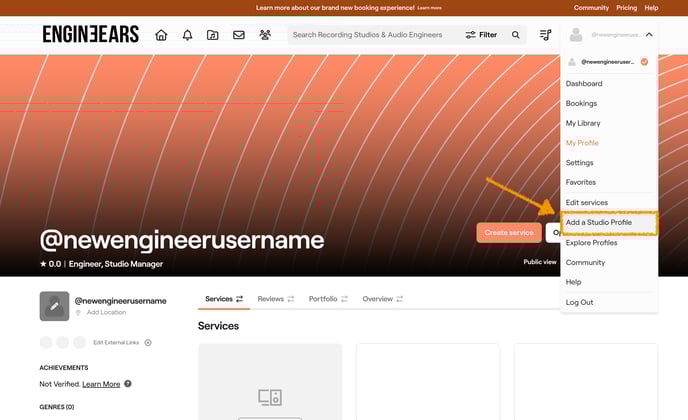This screenshot has height=420, width=688.
Task: Open Pricing link in top banner
Action: click(x=627, y=8)
